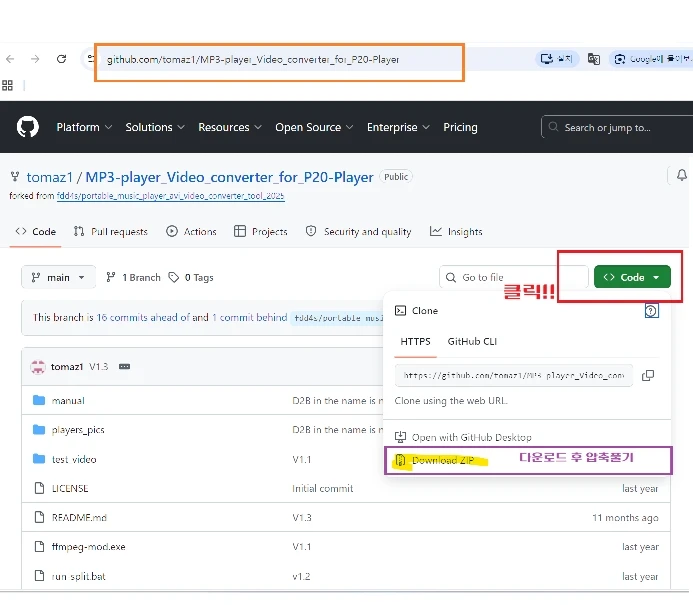693x605 pixels.
Task: Click the 1 commit behind link
Action: 249,317
